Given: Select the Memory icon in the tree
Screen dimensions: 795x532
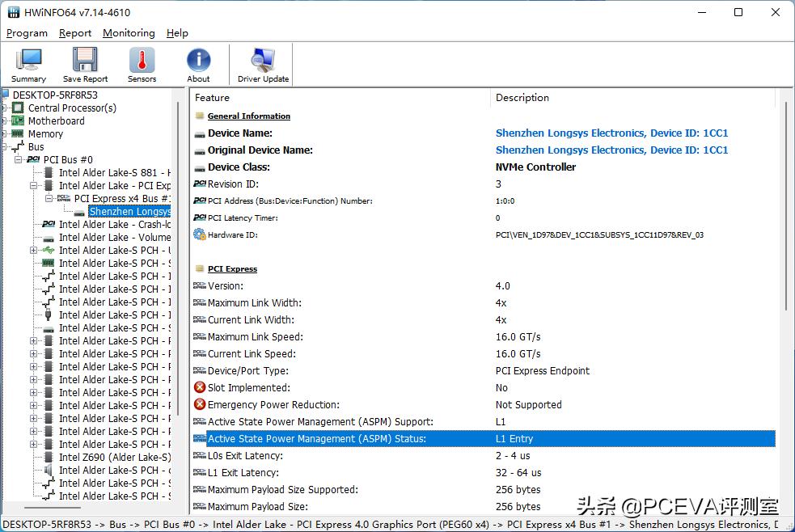Looking at the screenshot, I should (x=19, y=133).
